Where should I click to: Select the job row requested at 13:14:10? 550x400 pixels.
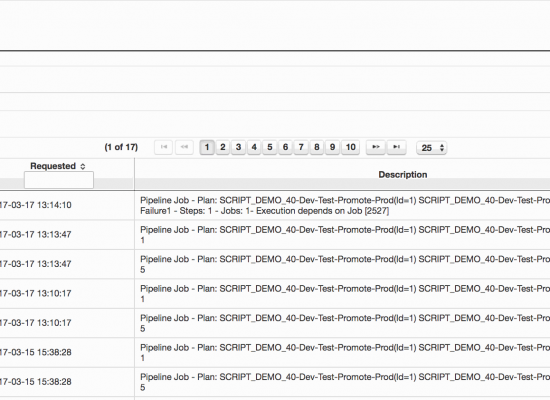(x=275, y=206)
